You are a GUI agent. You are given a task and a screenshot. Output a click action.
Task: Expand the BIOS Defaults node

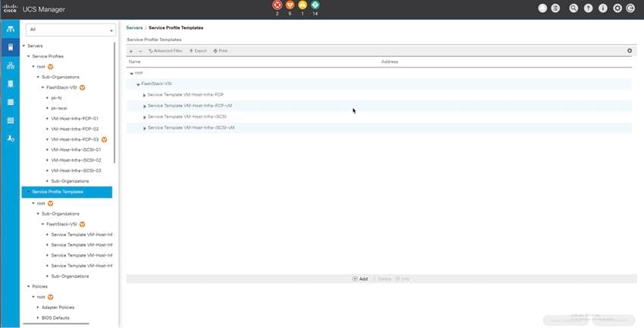coord(38,317)
